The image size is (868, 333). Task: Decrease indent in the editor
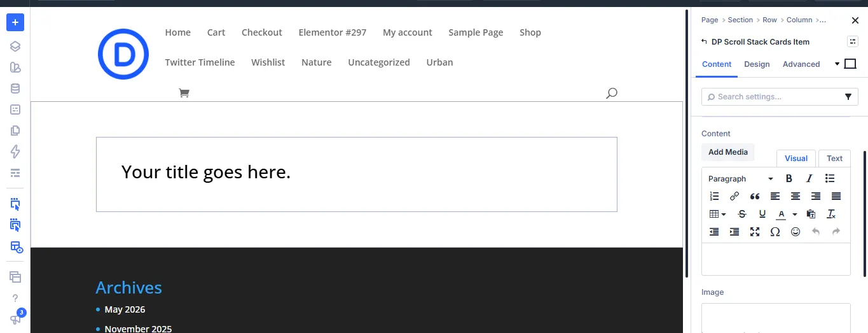(714, 232)
